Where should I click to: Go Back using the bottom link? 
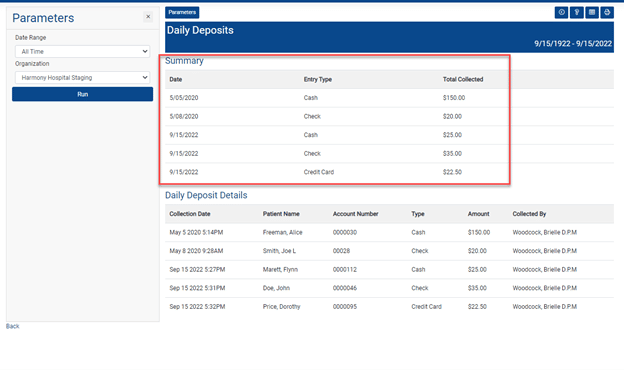coord(12,326)
